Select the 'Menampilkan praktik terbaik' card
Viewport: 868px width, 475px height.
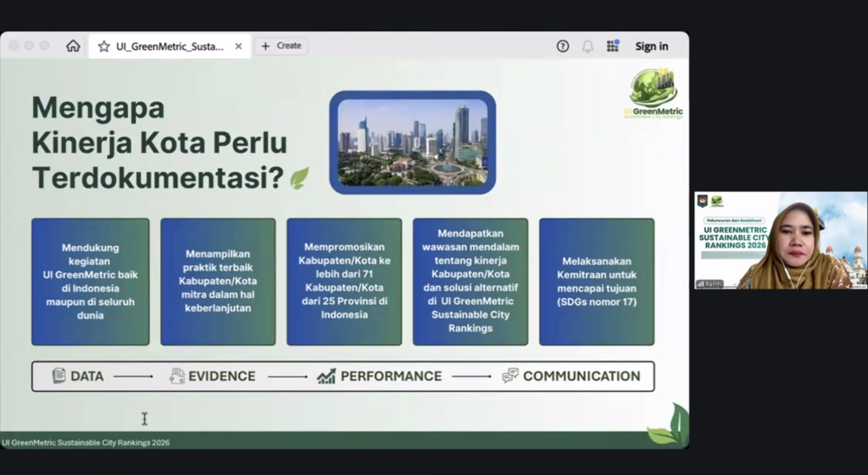point(218,282)
